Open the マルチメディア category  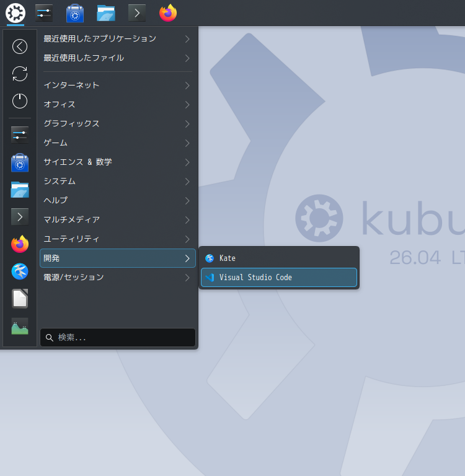click(x=118, y=220)
